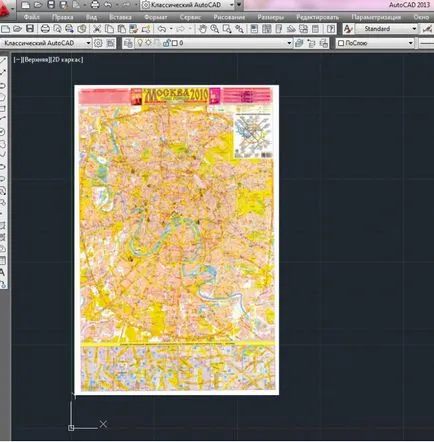Click the [-] viewport controls label
The height and width of the screenshot is (442, 434).
coord(17,60)
